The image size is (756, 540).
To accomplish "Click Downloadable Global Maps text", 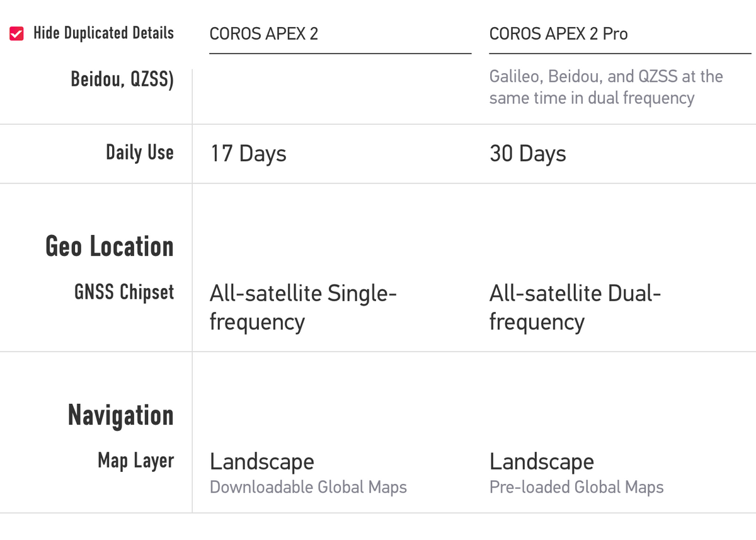I will (309, 487).
